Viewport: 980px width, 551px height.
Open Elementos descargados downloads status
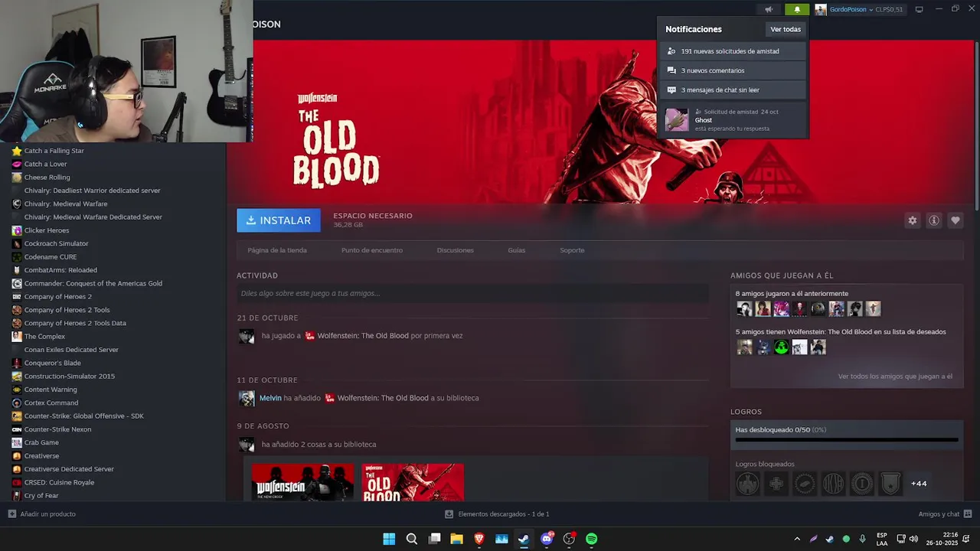(x=498, y=514)
